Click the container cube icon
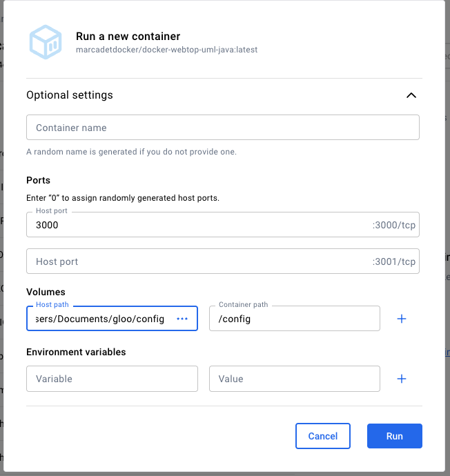450x476 pixels. point(46,41)
